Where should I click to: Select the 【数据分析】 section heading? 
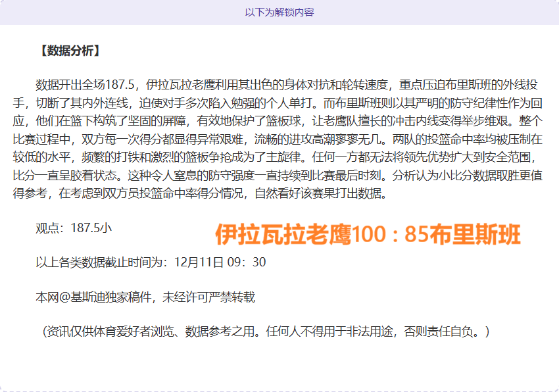coord(69,51)
